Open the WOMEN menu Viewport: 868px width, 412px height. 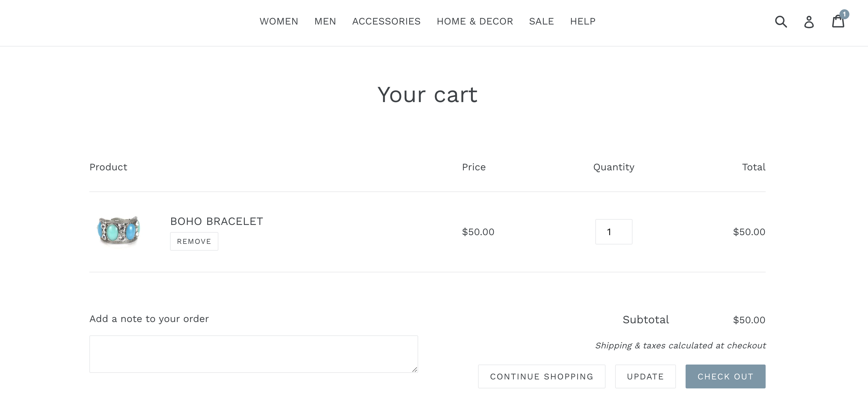(x=279, y=21)
